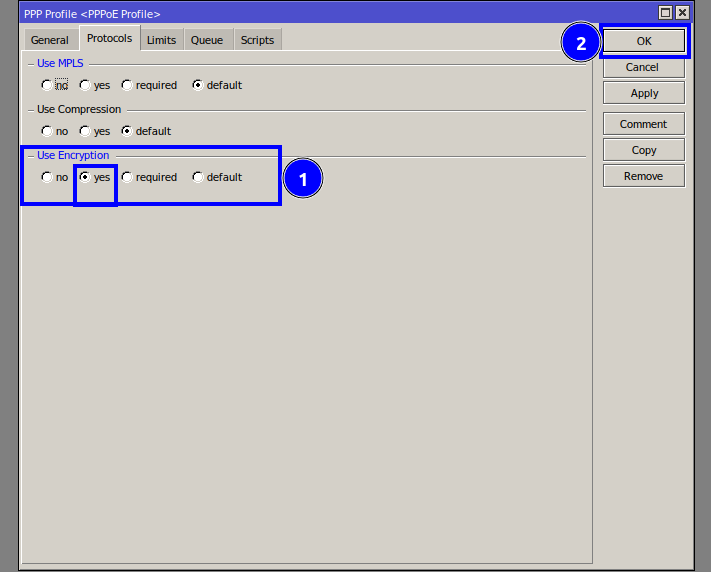Screen dimensions: 711x572
Task: Select default for Use Encryption
Action: click(x=198, y=178)
